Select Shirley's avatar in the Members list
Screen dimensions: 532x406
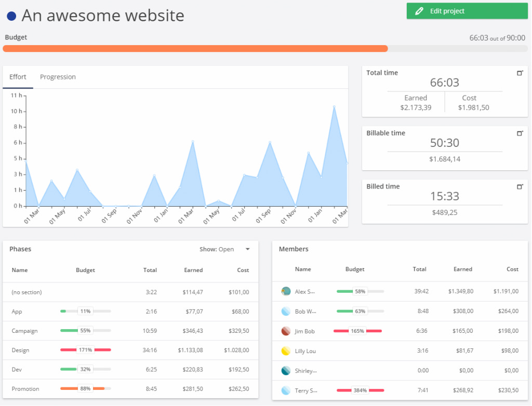point(285,370)
